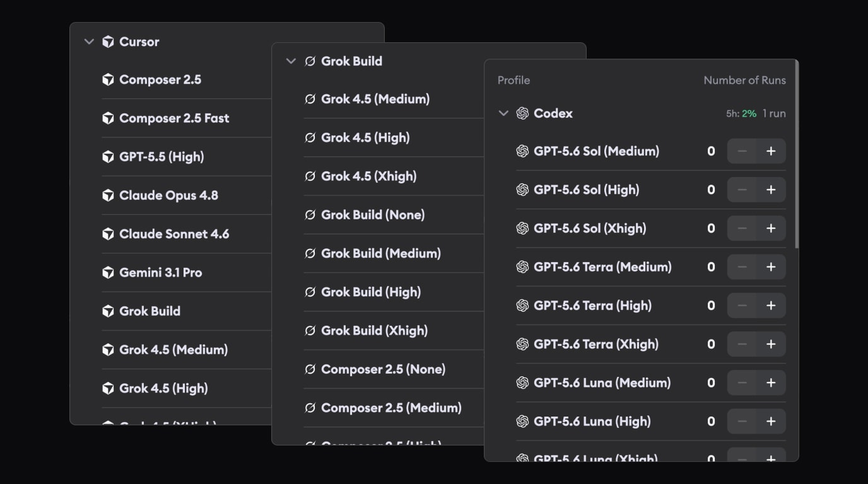Reduce runs for GPT-5.6 Luna (High)
Screen dimensions: 868x484
click(x=742, y=421)
